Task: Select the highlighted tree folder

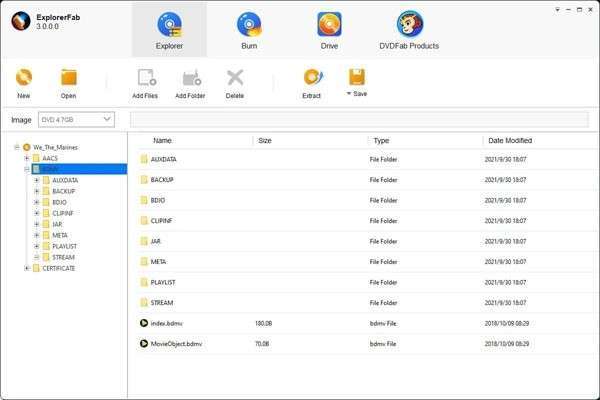Action: (x=79, y=169)
